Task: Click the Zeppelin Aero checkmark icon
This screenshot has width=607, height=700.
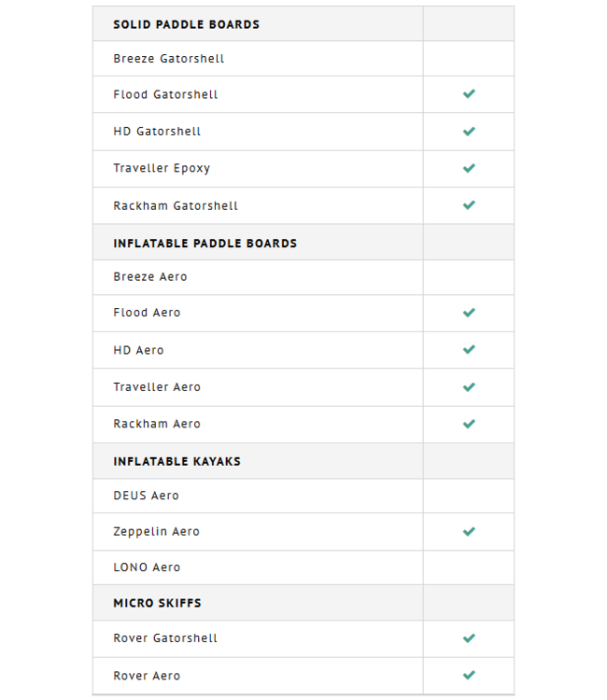Action: 469,531
